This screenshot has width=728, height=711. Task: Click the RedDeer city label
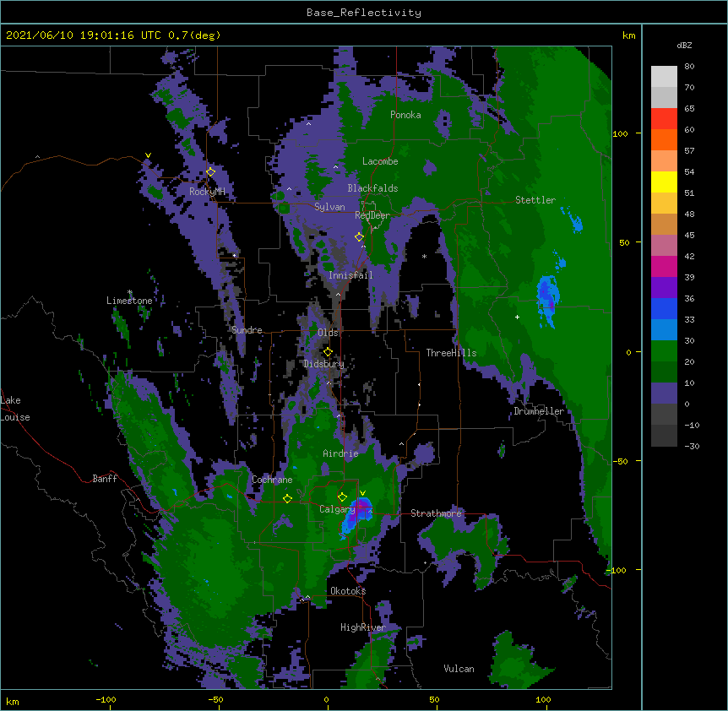(x=372, y=215)
